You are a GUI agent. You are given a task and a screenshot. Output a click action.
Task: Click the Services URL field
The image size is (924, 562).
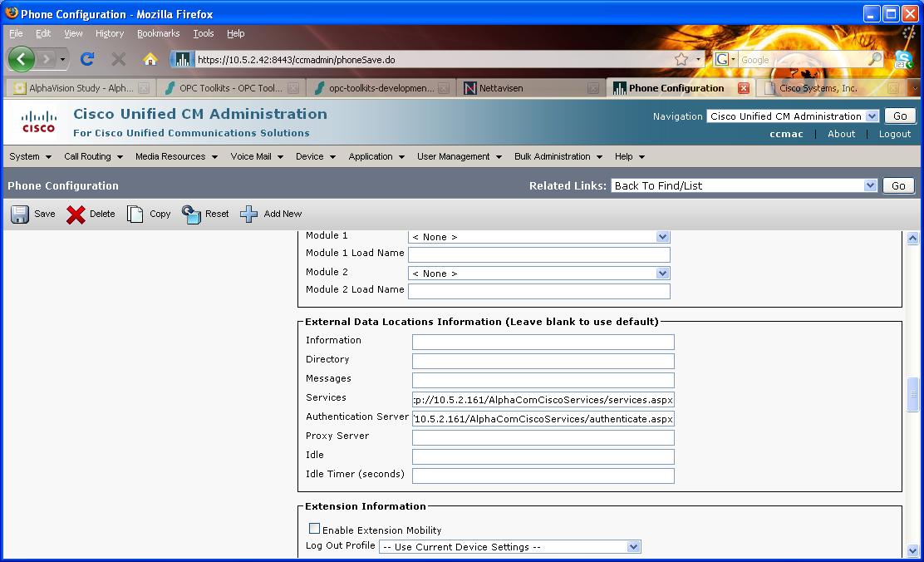point(543,399)
